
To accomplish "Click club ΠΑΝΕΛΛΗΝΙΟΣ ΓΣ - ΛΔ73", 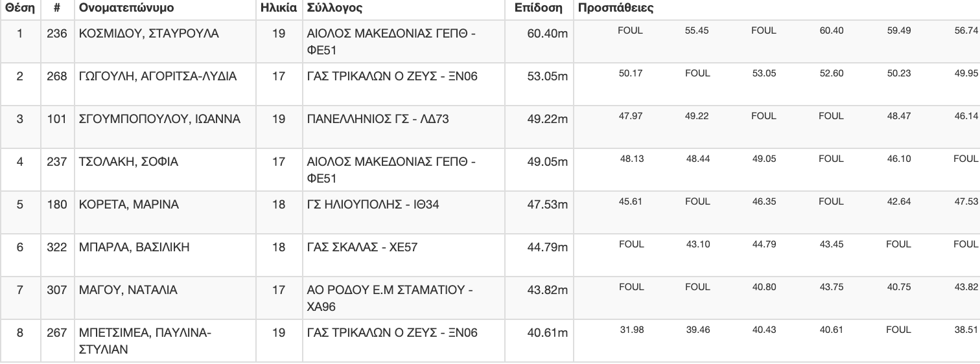I will click(x=378, y=119).
